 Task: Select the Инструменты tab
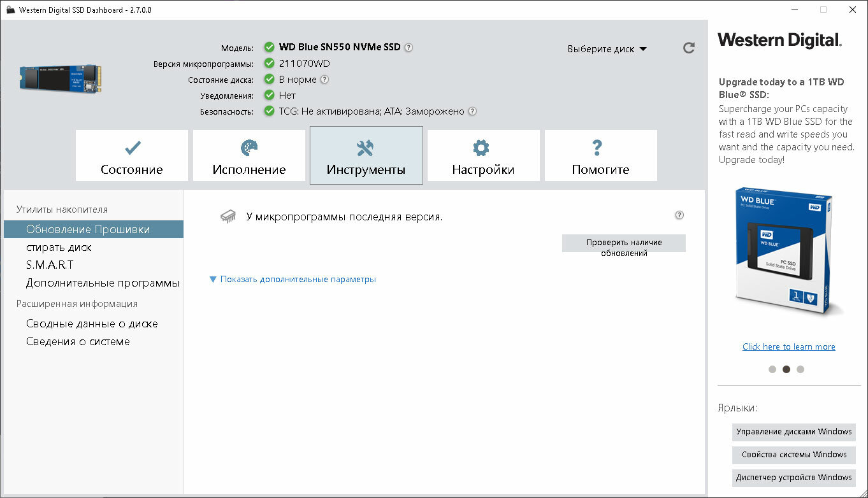366,155
